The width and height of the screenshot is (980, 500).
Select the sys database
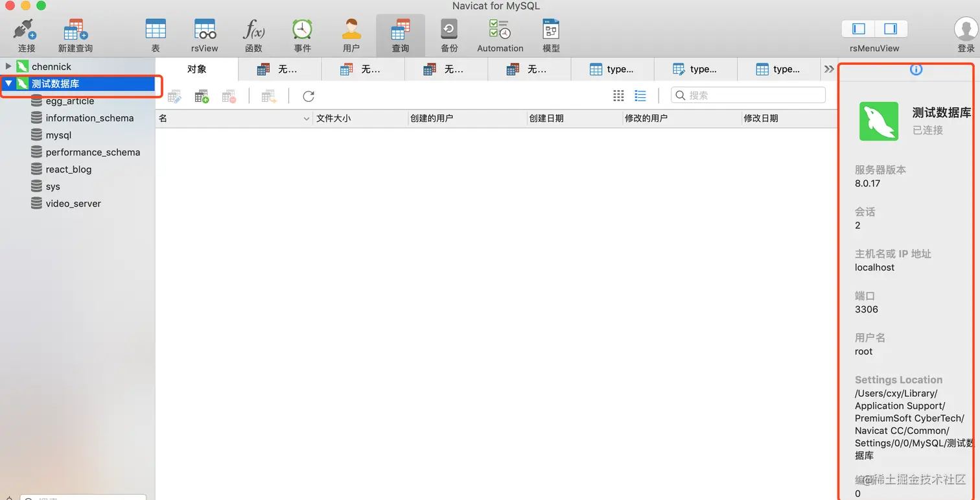[x=52, y=187]
